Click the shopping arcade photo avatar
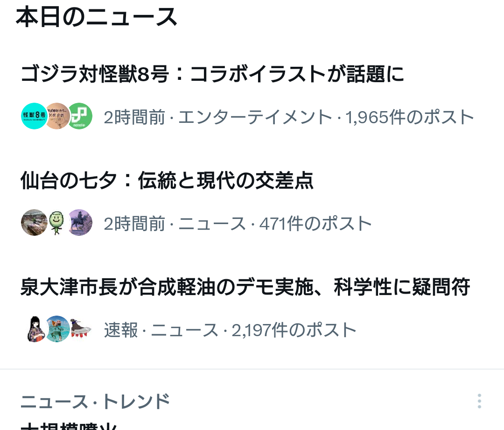 coord(34,223)
